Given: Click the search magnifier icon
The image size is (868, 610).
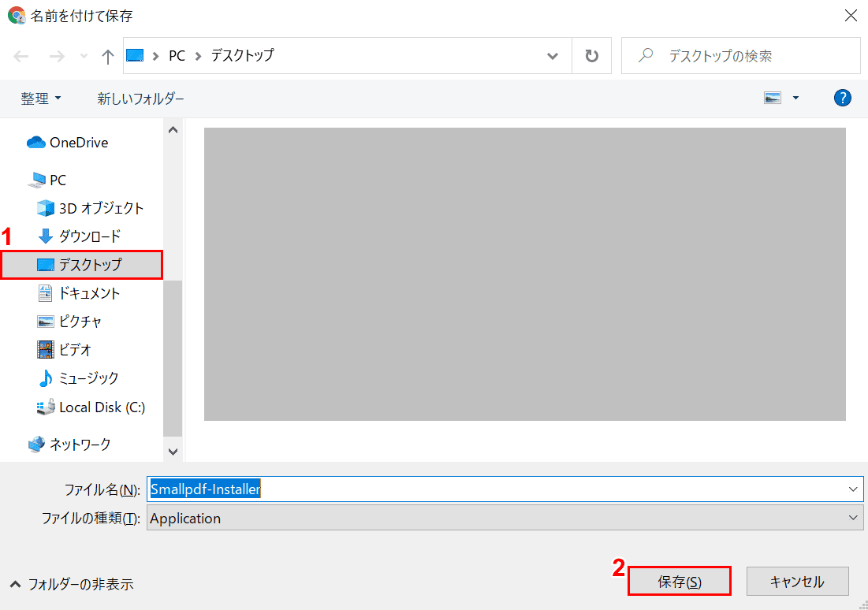Looking at the screenshot, I should coord(646,55).
